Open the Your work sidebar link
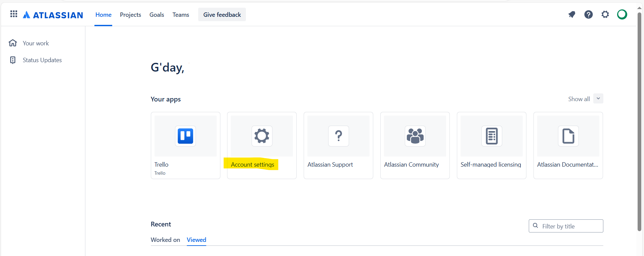The height and width of the screenshot is (256, 644). click(36, 43)
